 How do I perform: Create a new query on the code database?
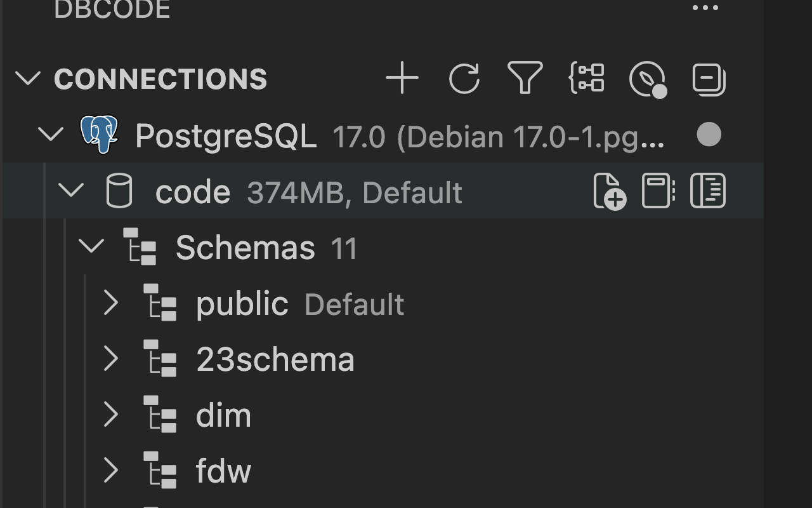[x=610, y=190]
